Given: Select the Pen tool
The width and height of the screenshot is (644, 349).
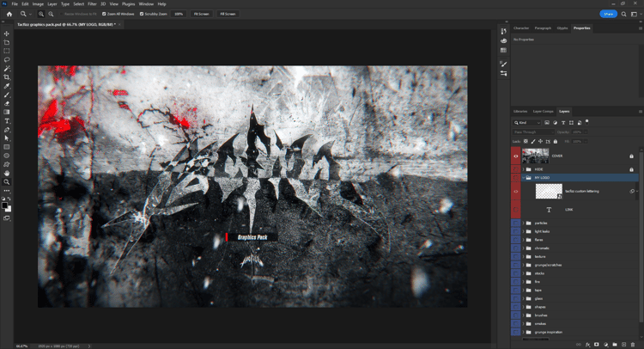Looking at the screenshot, I should [7, 130].
